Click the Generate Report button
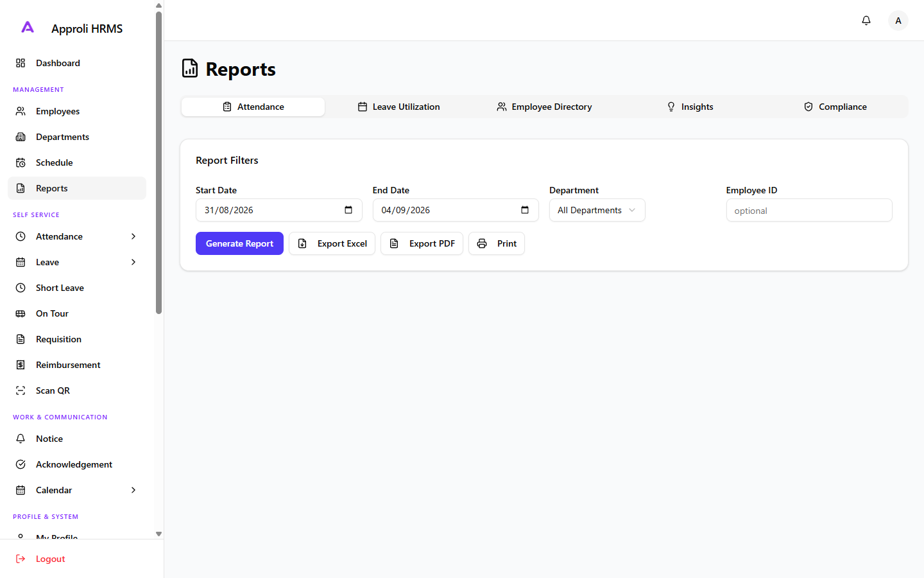This screenshot has width=924, height=578. coord(239,243)
